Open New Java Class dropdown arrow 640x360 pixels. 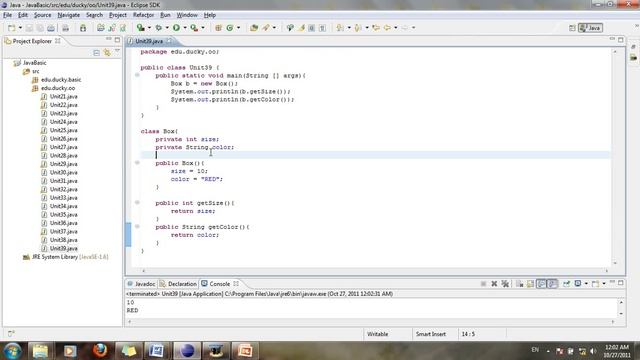(239, 28)
